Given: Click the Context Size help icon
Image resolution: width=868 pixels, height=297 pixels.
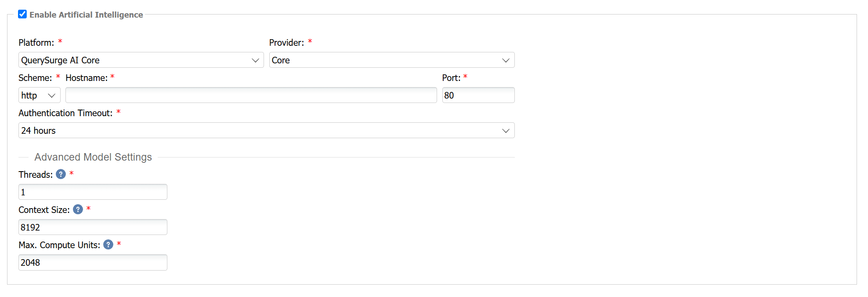Looking at the screenshot, I should (x=78, y=209).
